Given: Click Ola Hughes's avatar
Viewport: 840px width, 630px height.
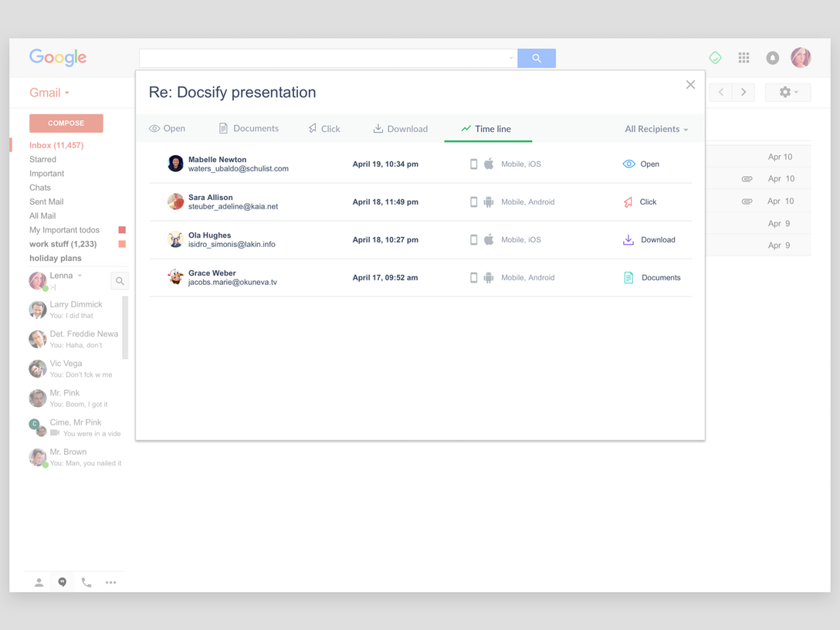Looking at the screenshot, I should 175,239.
